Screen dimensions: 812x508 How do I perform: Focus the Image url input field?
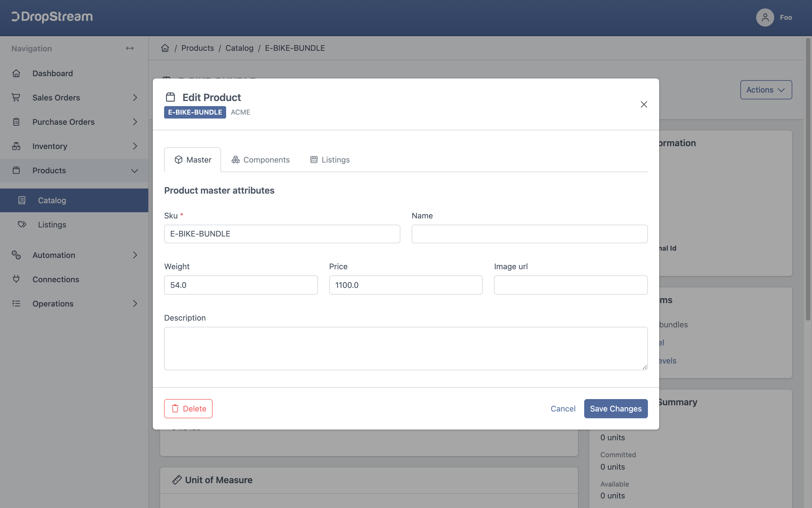571,285
